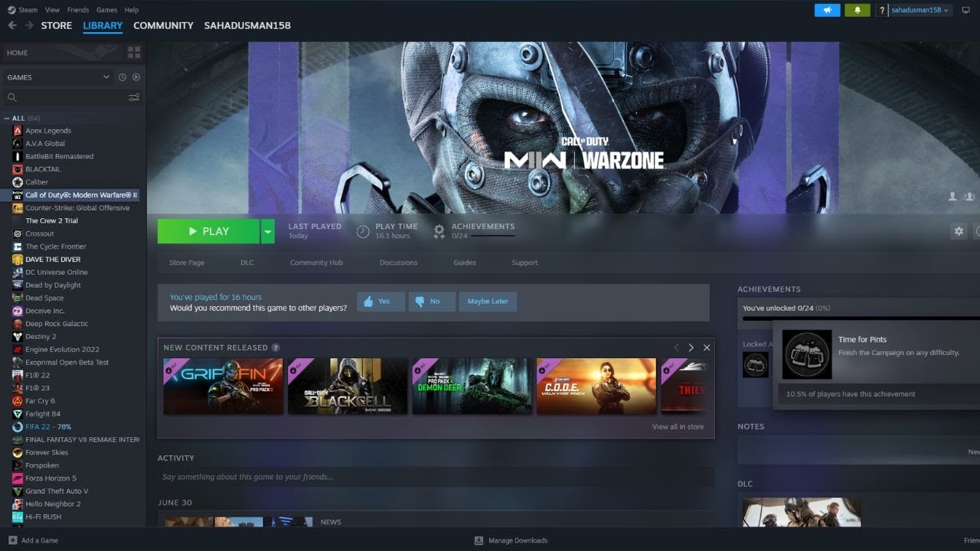
Task: Dismiss the New Content Released panel
Action: point(706,347)
